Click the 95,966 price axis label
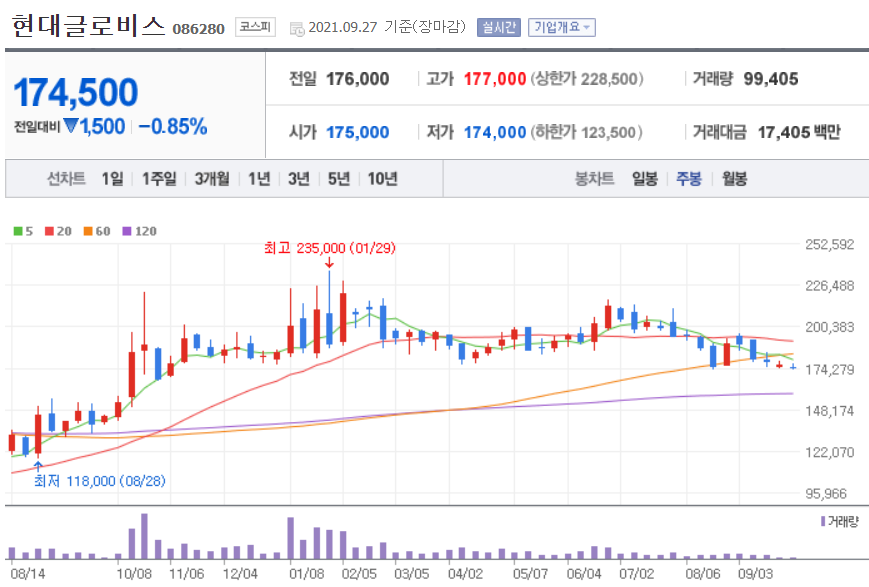This screenshot has width=869, height=587. (826, 493)
